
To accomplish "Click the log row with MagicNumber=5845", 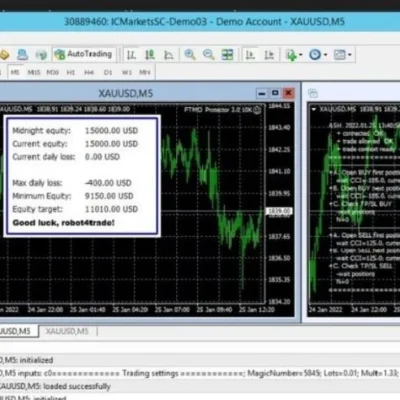I will coord(200,373).
